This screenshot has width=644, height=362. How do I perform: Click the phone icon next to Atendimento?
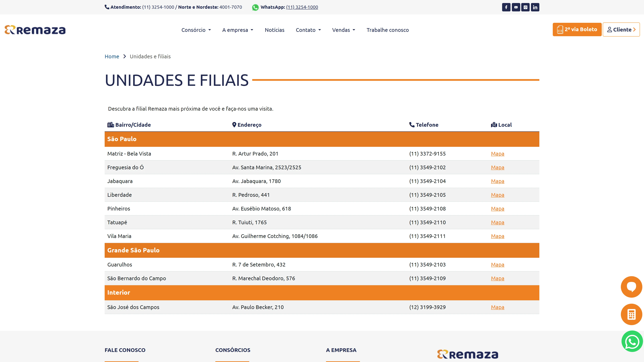pyautogui.click(x=107, y=7)
